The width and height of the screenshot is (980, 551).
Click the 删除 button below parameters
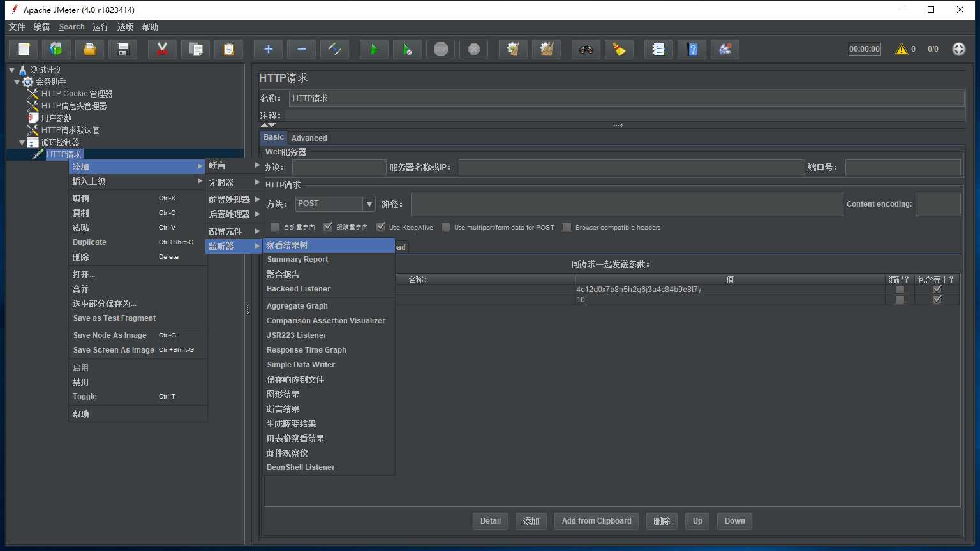pos(662,521)
